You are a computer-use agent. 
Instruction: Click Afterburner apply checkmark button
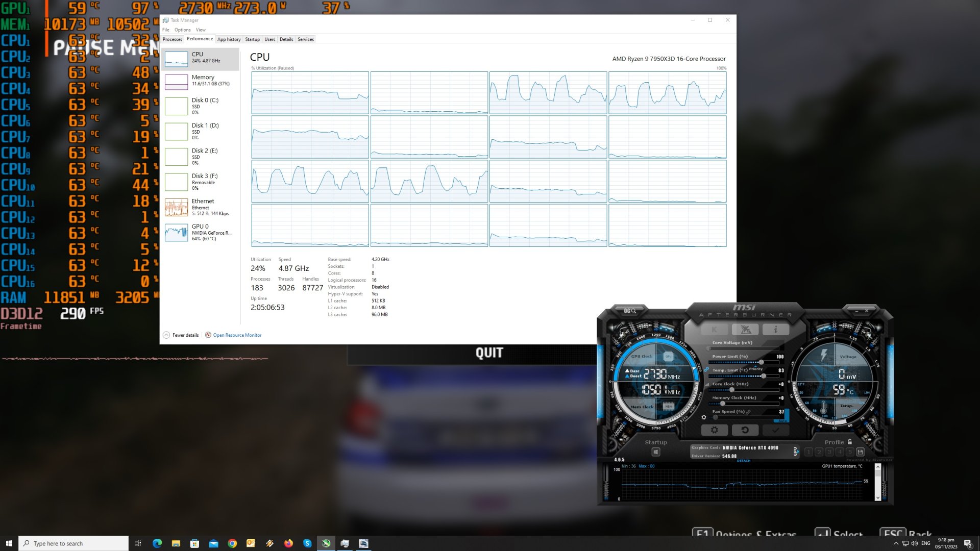(x=775, y=430)
